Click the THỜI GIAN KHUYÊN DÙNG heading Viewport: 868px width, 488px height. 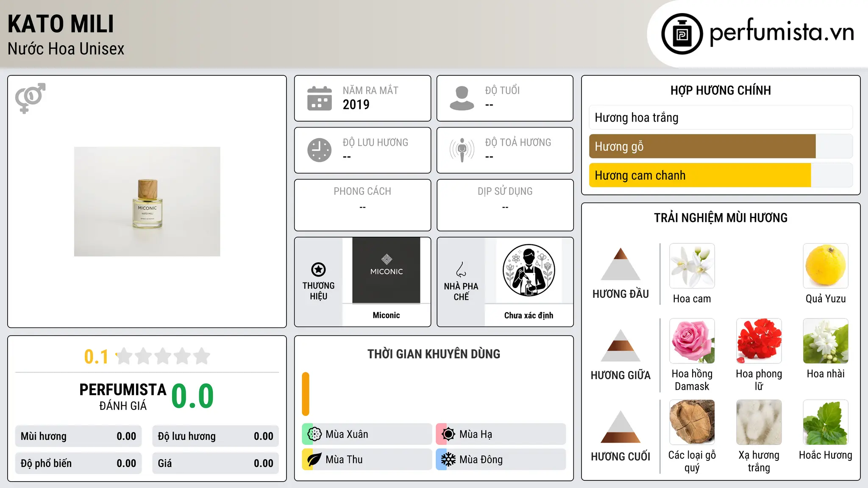[x=434, y=354]
